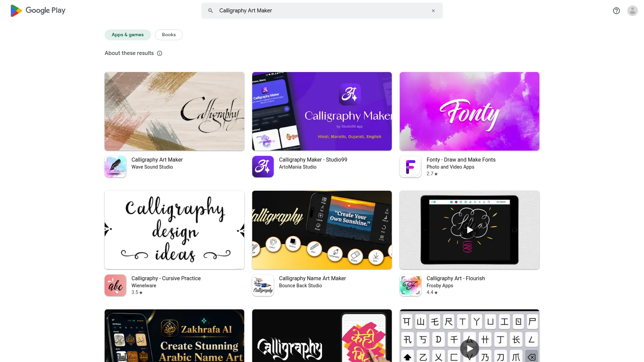Image resolution: width=644 pixels, height=362 pixels.
Task: Play the Flourish tablet preview video
Action: (x=470, y=230)
